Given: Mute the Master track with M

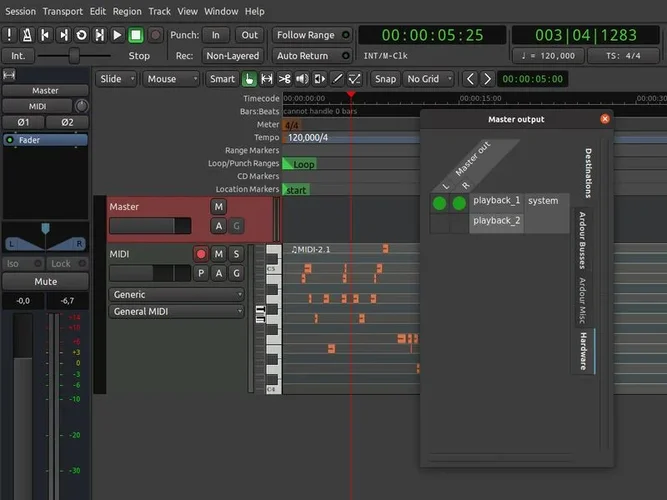Looking at the screenshot, I should pyautogui.click(x=218, y=207).
